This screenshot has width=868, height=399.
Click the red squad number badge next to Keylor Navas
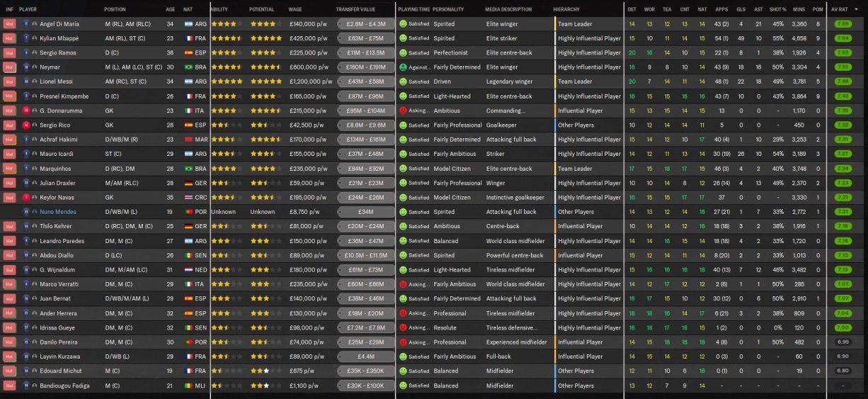pos(26,197)
